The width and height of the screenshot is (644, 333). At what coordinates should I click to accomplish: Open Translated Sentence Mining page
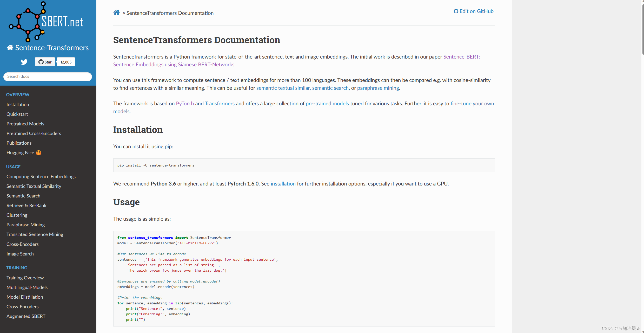[35, 234]
